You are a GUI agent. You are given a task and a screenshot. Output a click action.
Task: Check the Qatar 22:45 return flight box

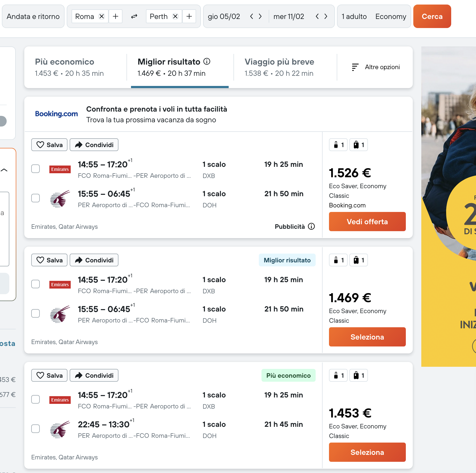point(35,429)
